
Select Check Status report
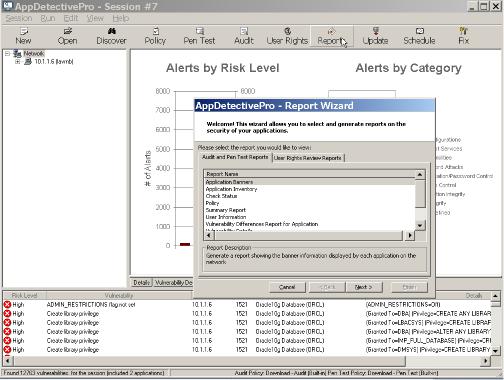[x=310, y=196]
